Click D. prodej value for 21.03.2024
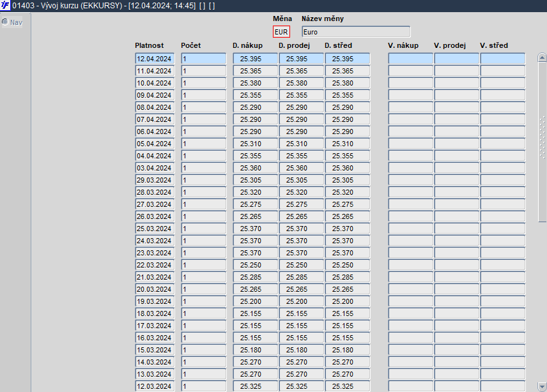 pyautogui.click(x=302, y=277)
